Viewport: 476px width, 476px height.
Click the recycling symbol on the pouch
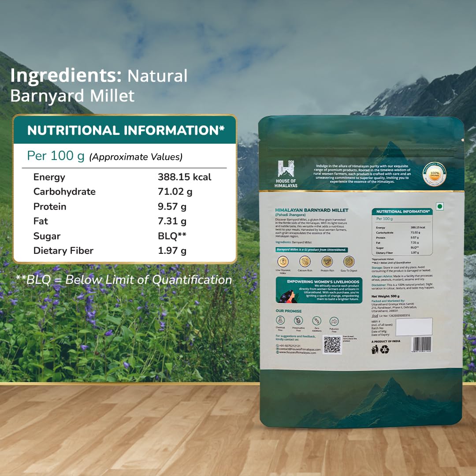click(x=385, y=350)
